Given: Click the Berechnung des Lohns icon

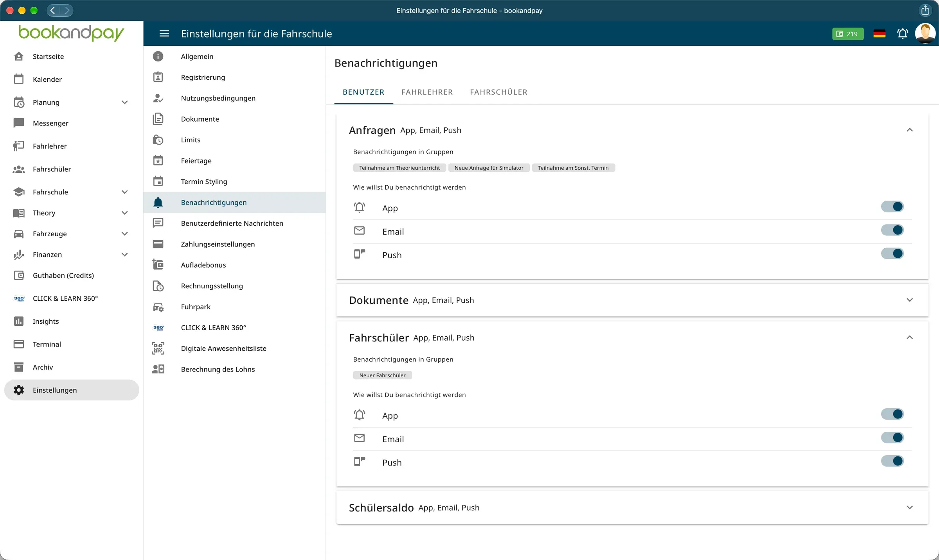Looking at the screenshot, I should point(158,369).
